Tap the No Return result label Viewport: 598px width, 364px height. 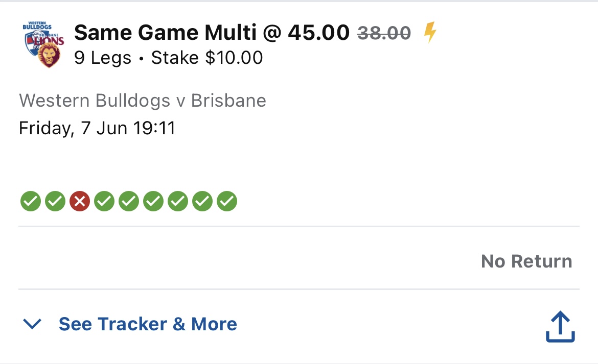click(x=526, y=261)
